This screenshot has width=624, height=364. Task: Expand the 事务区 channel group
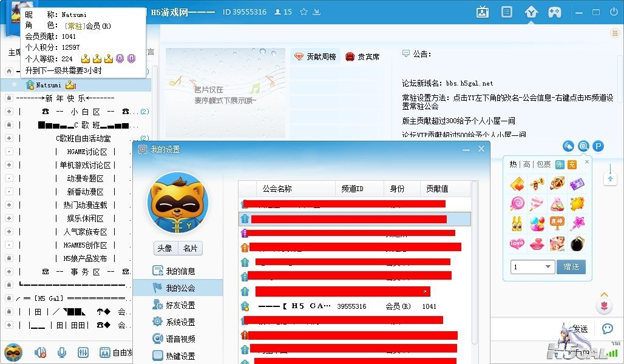[x=8, y=272]
